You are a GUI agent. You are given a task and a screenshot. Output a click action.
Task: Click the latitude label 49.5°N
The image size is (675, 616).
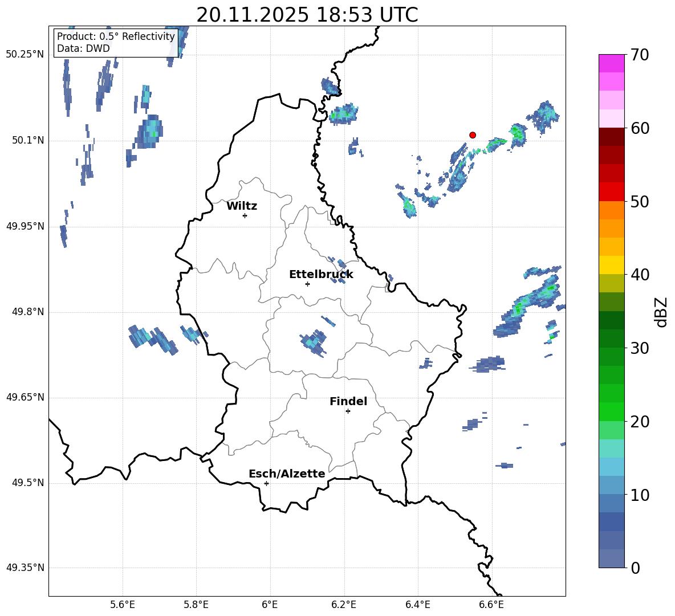click(x=28, y=483)
